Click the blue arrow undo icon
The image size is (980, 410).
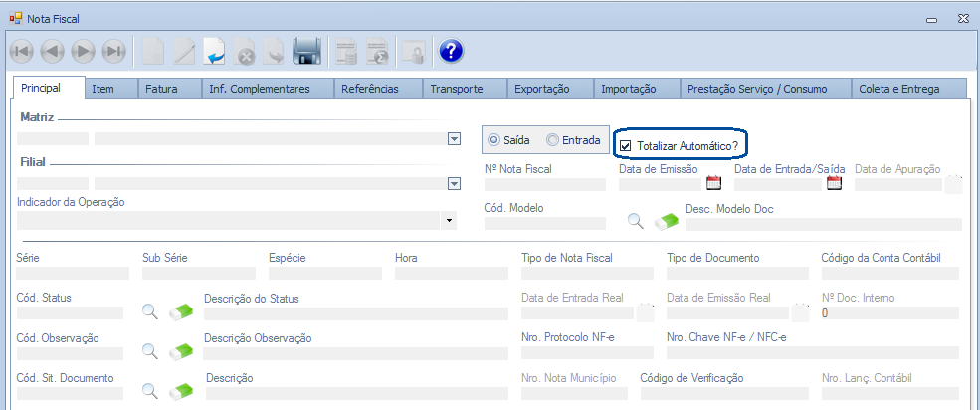pos(215,52)
